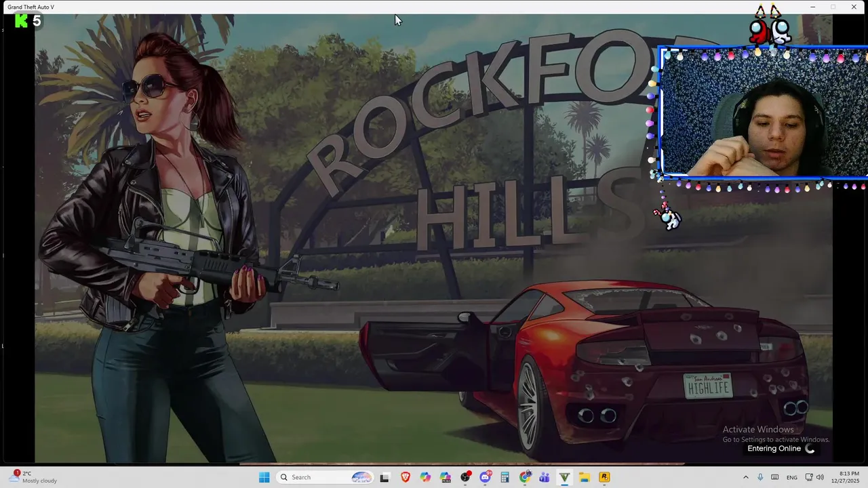868x488 pixels.
Task: Open the weather widget Mostly cloudy
Action: [x=34, y=477]
